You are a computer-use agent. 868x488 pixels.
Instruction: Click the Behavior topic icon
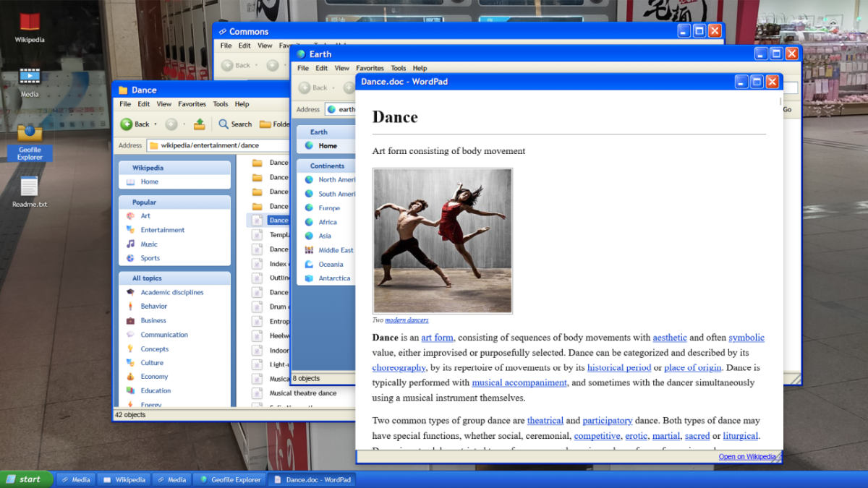click(130, 307)
